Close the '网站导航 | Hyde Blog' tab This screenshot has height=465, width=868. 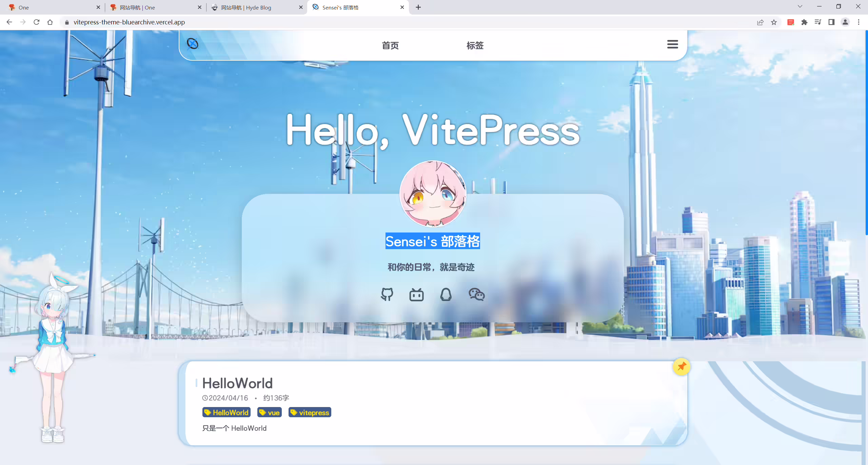[x=301, y=7]
